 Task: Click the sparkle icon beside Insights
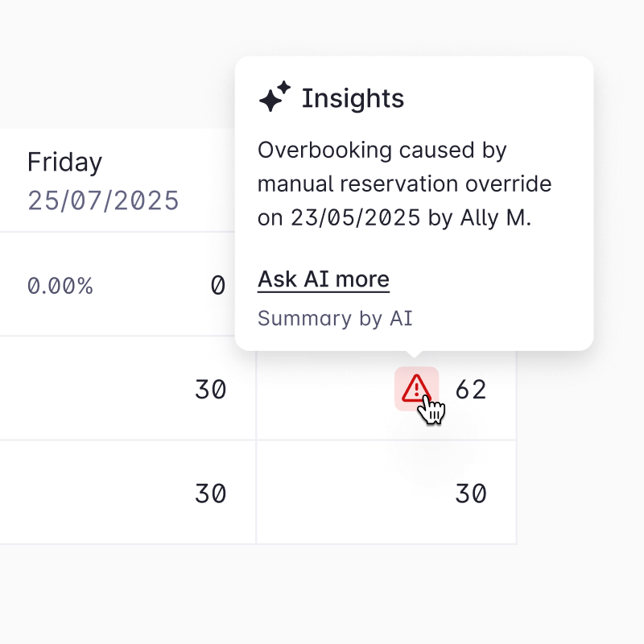coord(274,99)
